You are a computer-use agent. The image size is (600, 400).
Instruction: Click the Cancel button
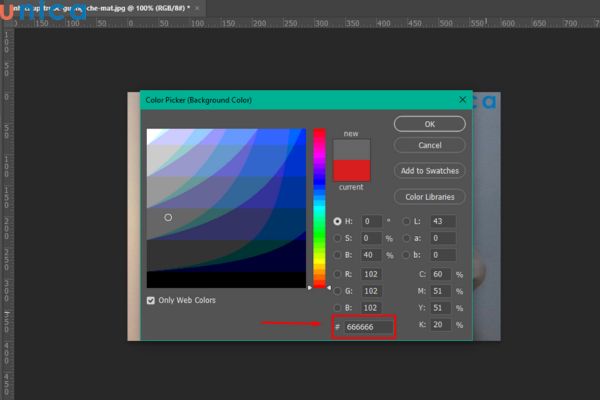tap(429, 145)
